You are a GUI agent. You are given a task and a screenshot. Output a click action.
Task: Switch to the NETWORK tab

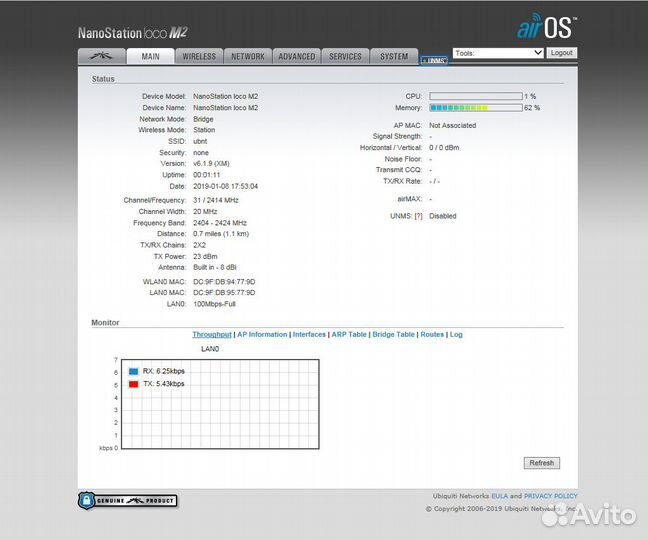248,56
